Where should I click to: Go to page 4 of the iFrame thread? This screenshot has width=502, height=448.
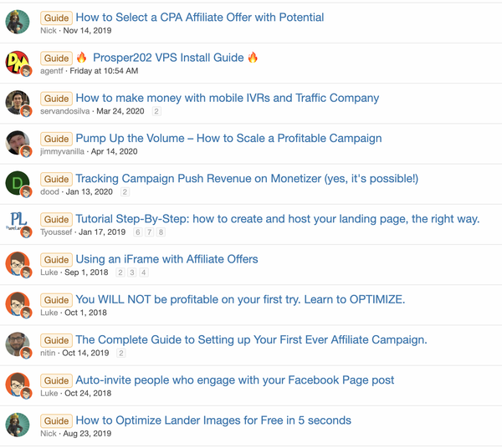coord(143,272)
